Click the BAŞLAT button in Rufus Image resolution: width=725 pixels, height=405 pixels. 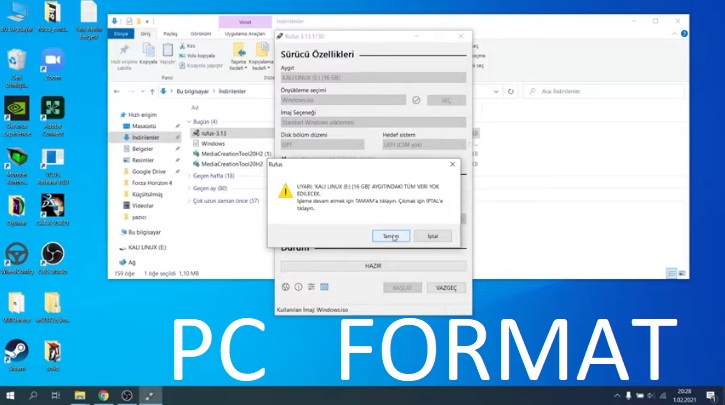click(x=402, y=288)
